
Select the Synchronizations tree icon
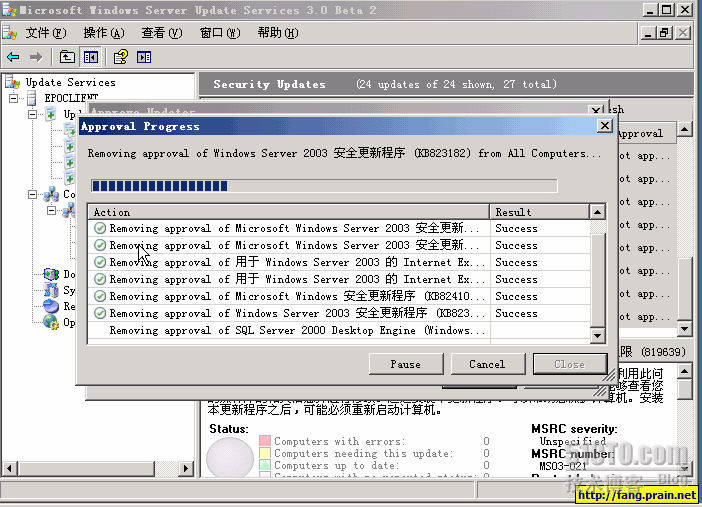coord(51,290)
